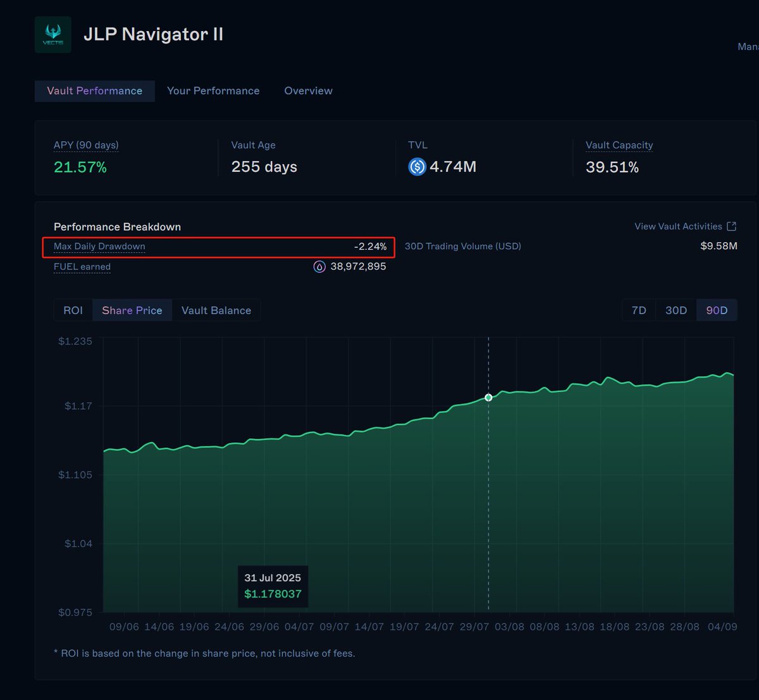The image size is (759, 700).
Task: Click the USDC coin icon beside TVL
Action: [417, 167]
